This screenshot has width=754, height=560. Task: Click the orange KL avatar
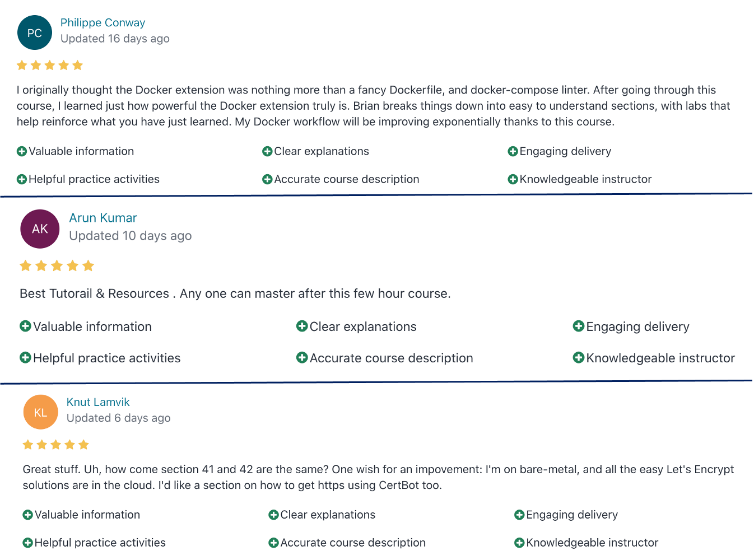pos(40,412)
